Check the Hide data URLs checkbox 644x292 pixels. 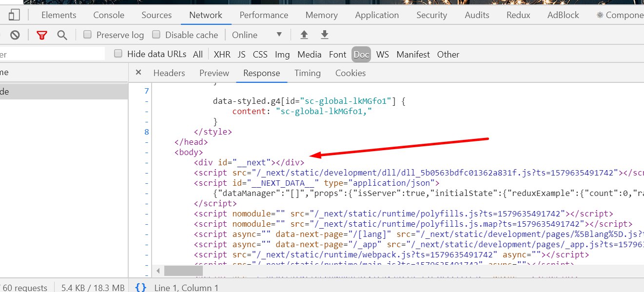[x=118, y=54]
